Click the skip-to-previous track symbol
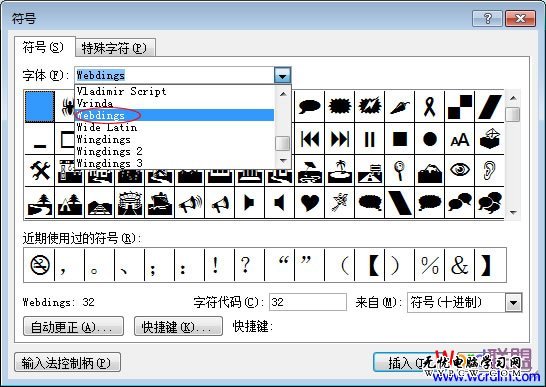546x387 pixels. [x=310, y=139]
